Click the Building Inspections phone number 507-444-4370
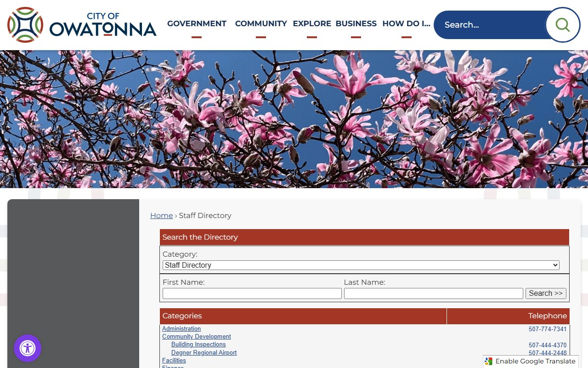This screenshot has width=588, height=368. point(548,345)
